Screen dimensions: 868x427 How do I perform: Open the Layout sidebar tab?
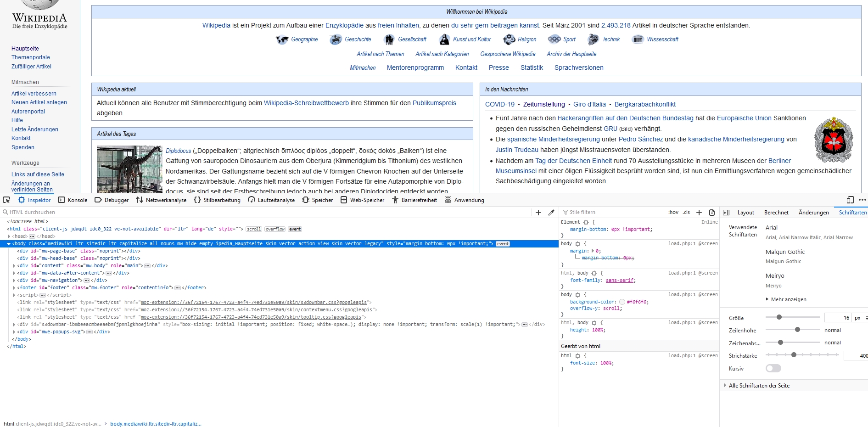[x=745, y=213]
